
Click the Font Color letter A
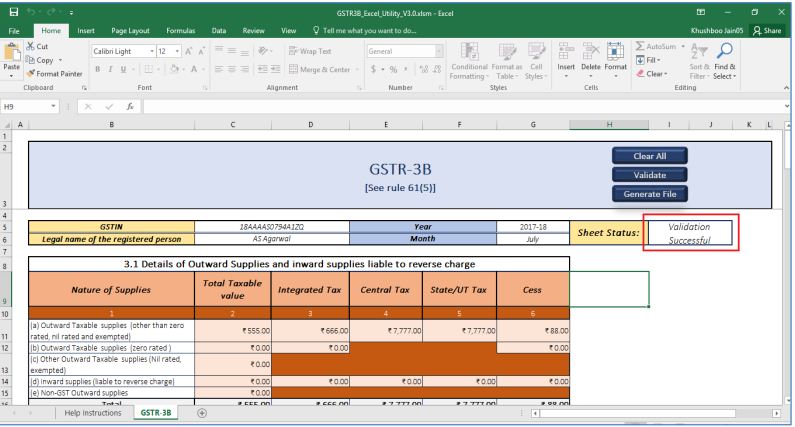pyautogui.click(x=194, y=69)
